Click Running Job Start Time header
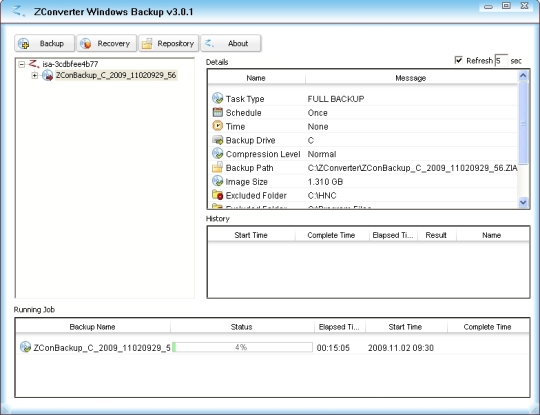The width and height of the screenshot is (540, 415). point(405,326)
